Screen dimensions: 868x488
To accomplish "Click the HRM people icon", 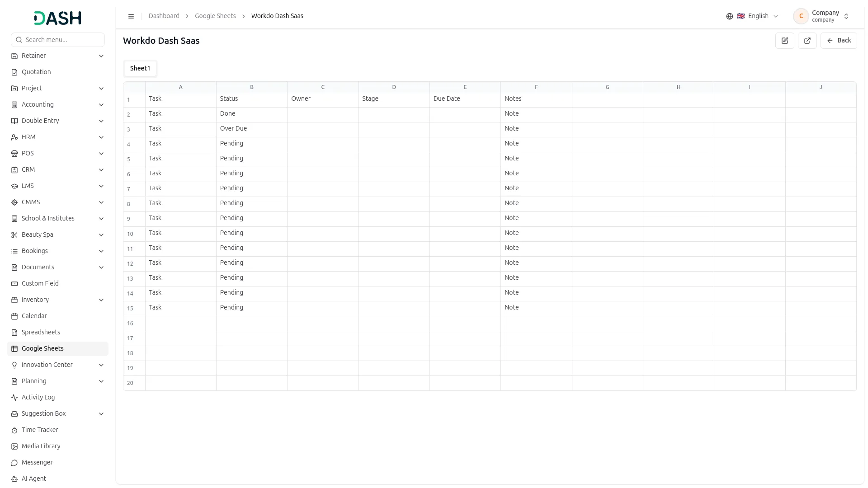I will tap(14, 137).
